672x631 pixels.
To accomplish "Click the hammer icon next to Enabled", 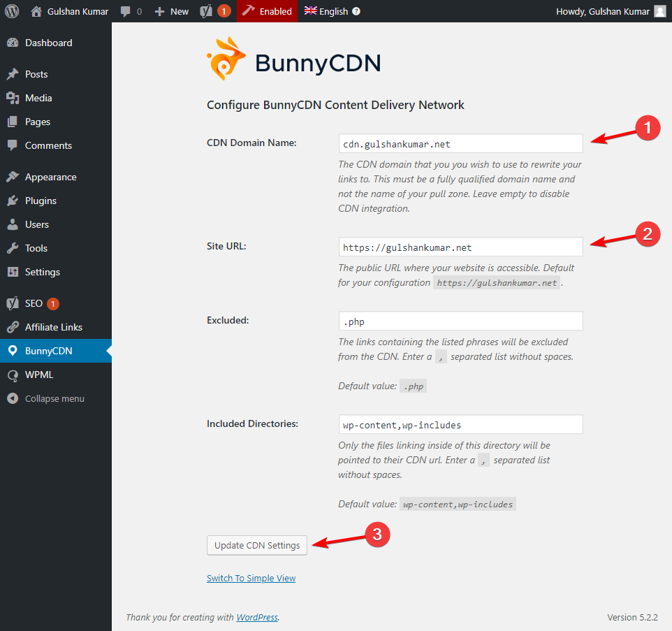I will pyautogui.click(x=249, y=10).
